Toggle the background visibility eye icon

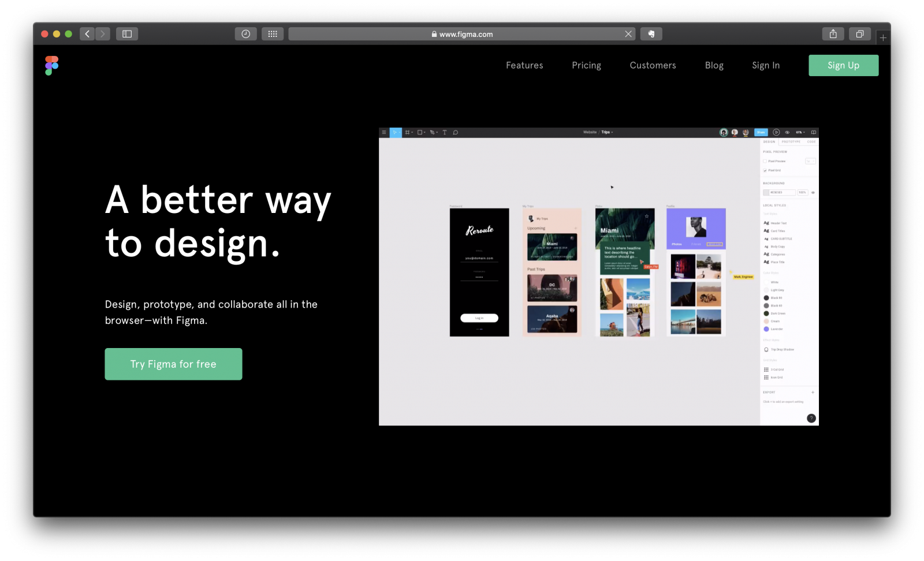coord(813,192)
